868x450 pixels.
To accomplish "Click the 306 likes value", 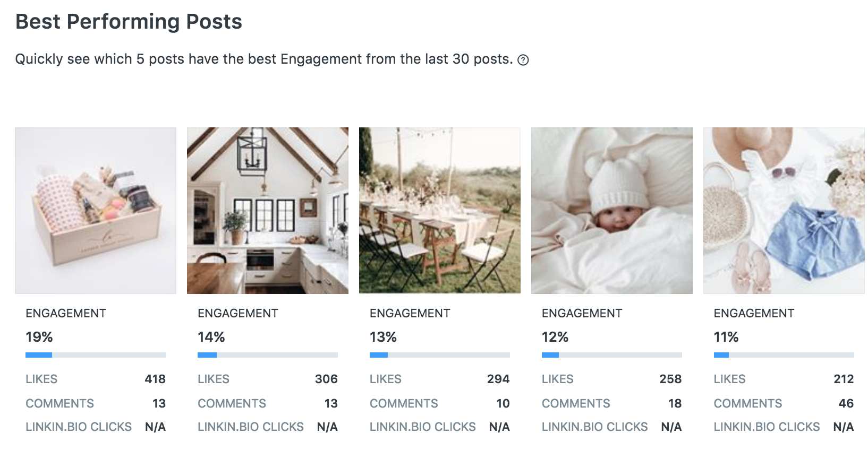I will tap(326, 379).
